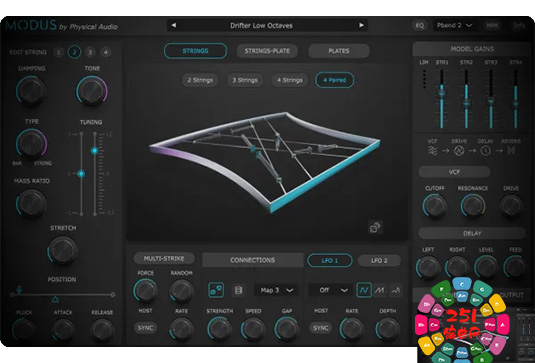
Task: Choose the sine LFO waveform icon
Action: pos(364,290)
